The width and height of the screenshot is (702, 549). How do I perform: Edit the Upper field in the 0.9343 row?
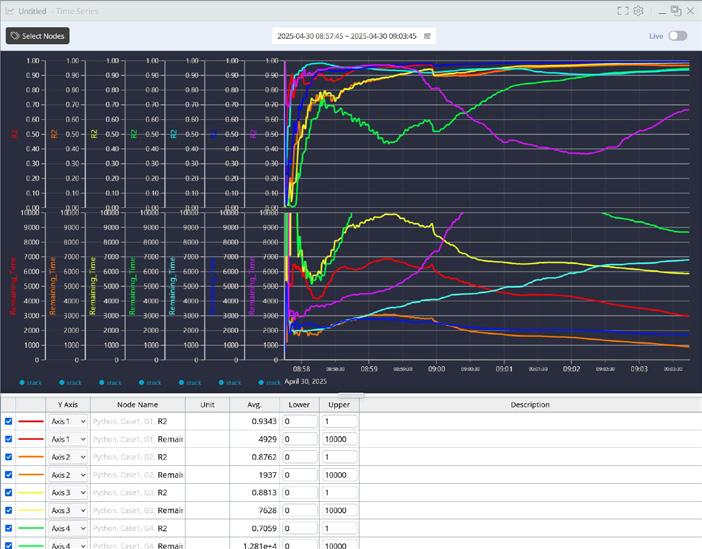click(x=339, y=421)
